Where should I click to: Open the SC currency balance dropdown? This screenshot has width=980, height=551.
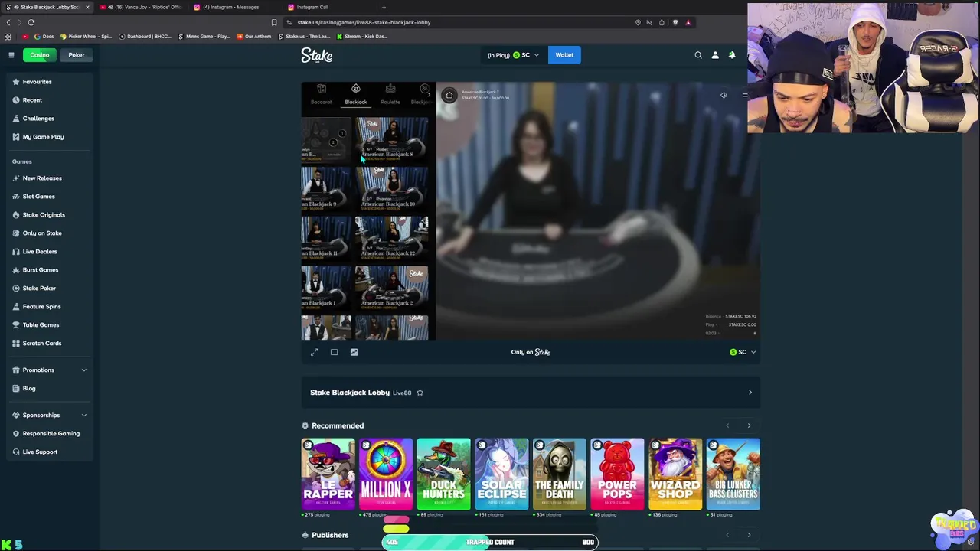pos(513,55)
